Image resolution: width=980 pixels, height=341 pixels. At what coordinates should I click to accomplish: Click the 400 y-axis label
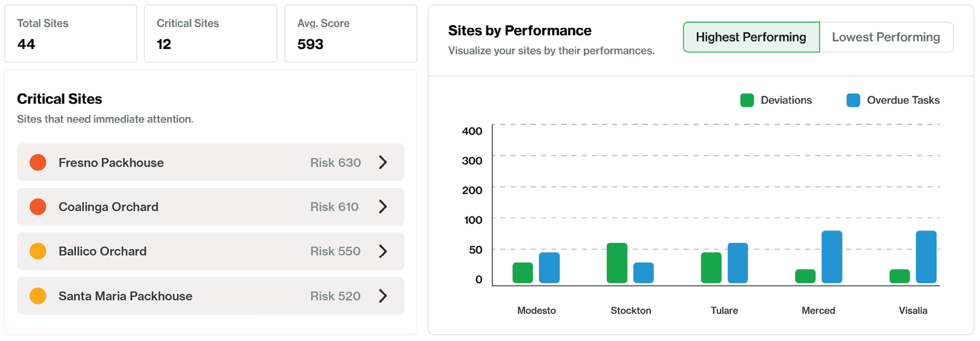point(472,131)
